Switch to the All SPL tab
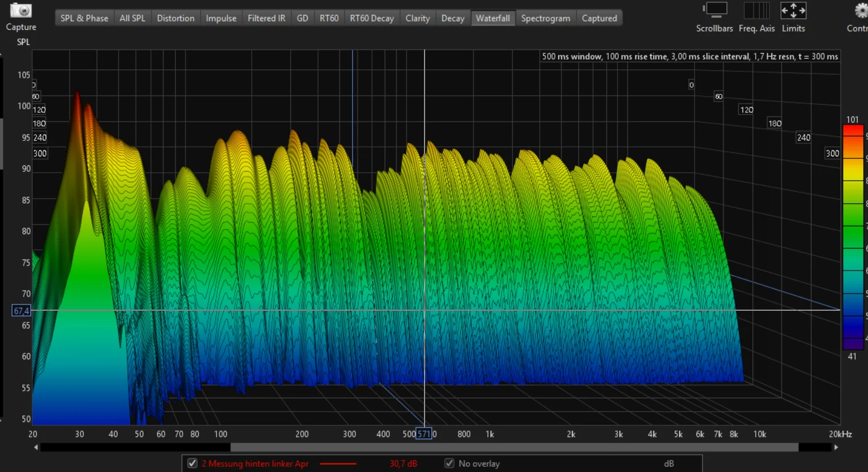 tap(132, 18)
